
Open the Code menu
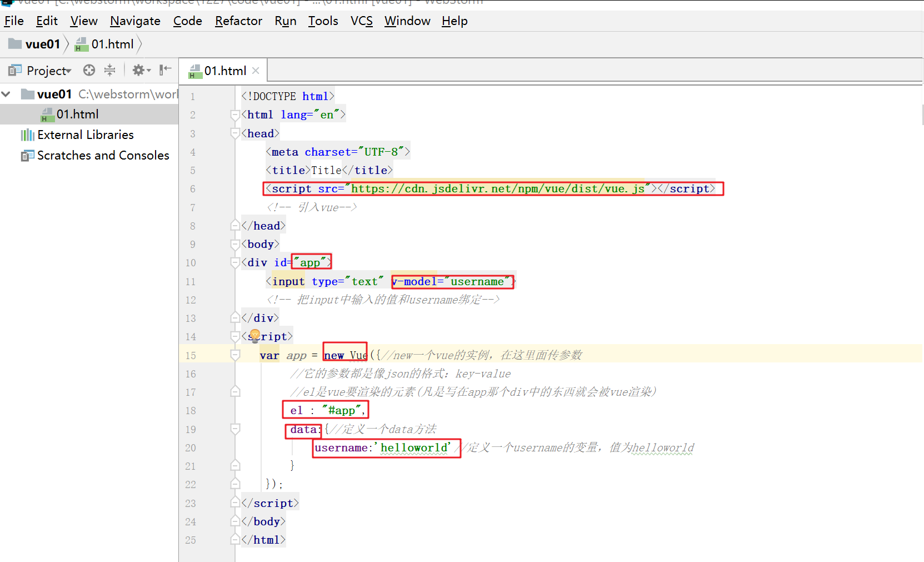(x=187, y=21)
